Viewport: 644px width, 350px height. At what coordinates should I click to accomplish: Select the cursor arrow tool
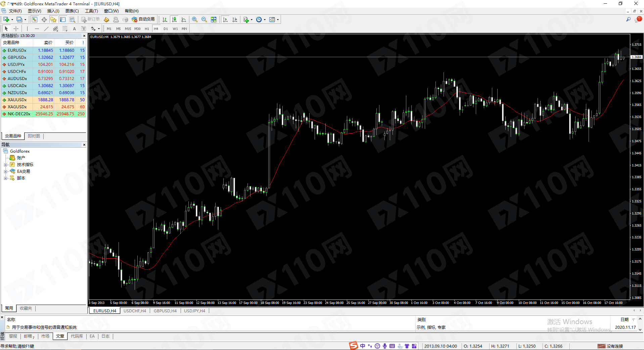click(x=6, y=29)
